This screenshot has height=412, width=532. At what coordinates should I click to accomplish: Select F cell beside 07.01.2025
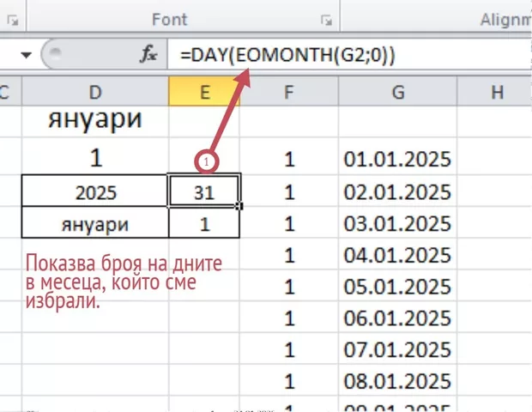tap(289, 348)
